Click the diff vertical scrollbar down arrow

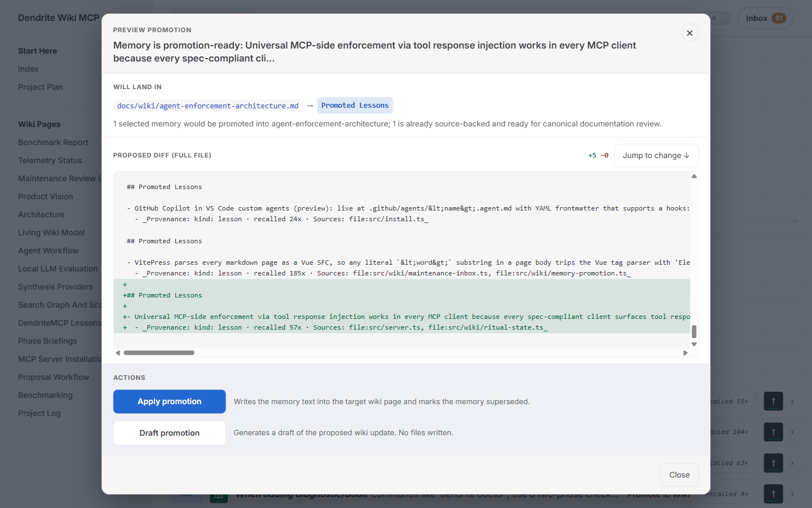point(694,344)
